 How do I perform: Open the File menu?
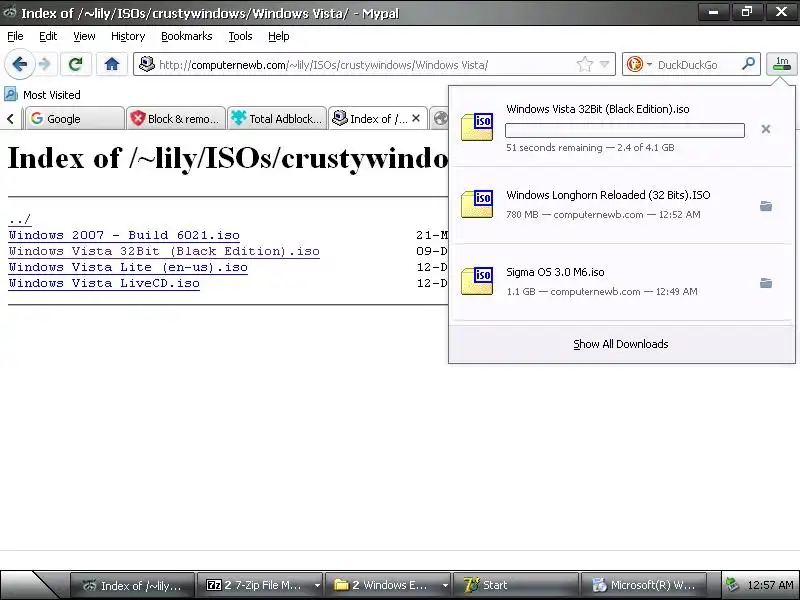pyautogui.click(x=15, y=36)
